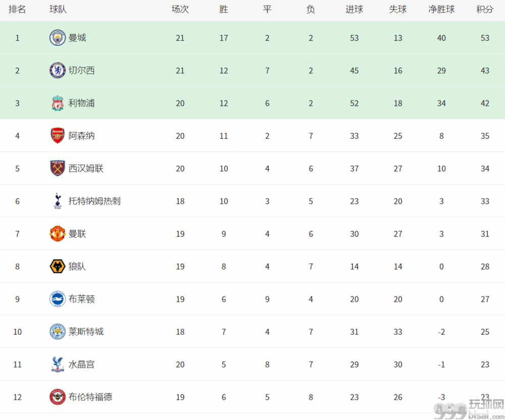Click the Brentford bee crest

(x=58, y=397)
